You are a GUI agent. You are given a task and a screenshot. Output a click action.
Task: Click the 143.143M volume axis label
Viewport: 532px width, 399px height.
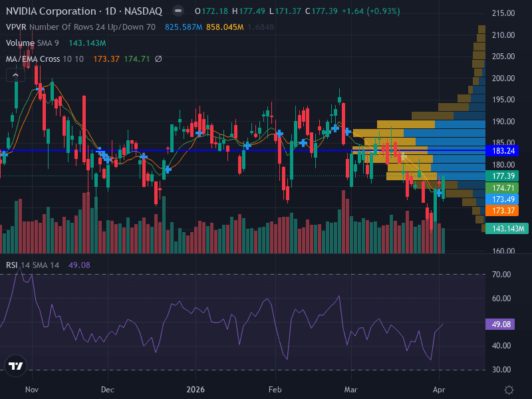[507, 228]
